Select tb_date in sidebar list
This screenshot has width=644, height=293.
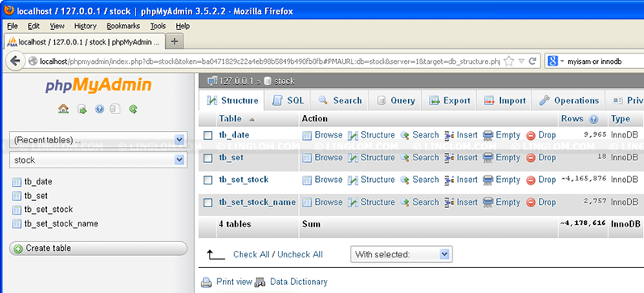(x=38, y=181)
